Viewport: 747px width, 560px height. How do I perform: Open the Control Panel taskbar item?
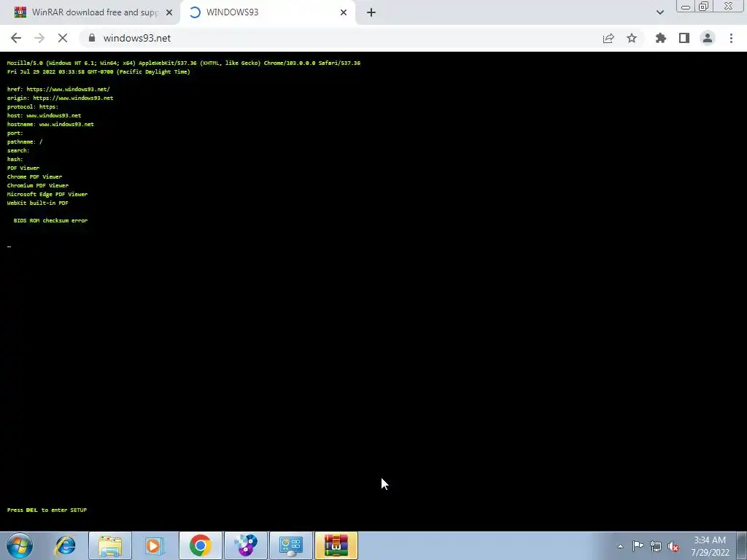click(291, 545)
